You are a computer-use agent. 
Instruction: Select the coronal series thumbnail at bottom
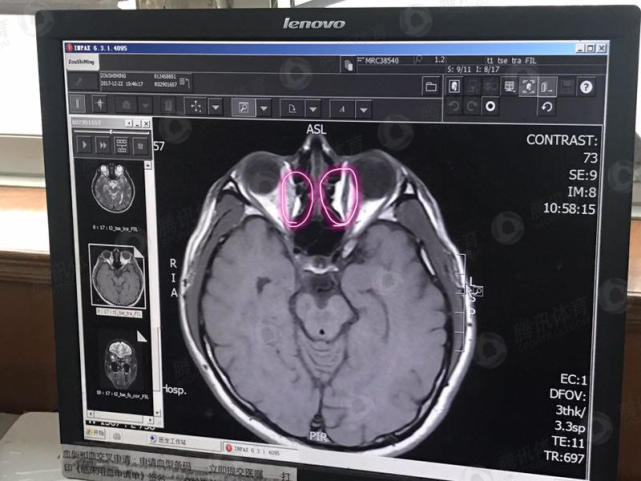[121, 365]
